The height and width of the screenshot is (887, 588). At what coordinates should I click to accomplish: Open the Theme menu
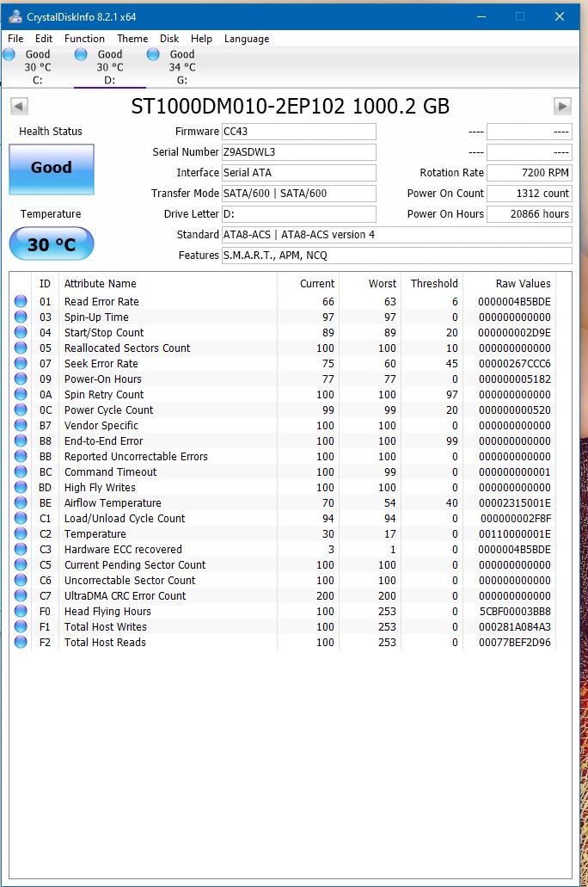click(x=132, y=39)
